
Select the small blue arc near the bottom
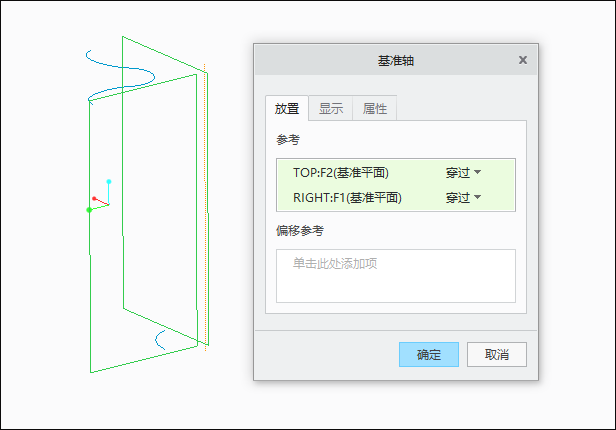158,340
